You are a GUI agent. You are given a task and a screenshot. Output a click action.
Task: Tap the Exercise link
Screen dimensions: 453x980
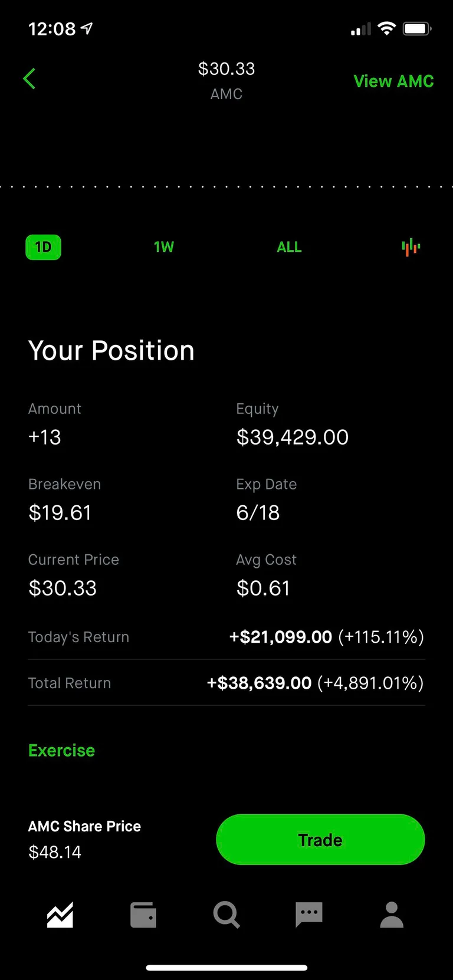tap(61, 750)
